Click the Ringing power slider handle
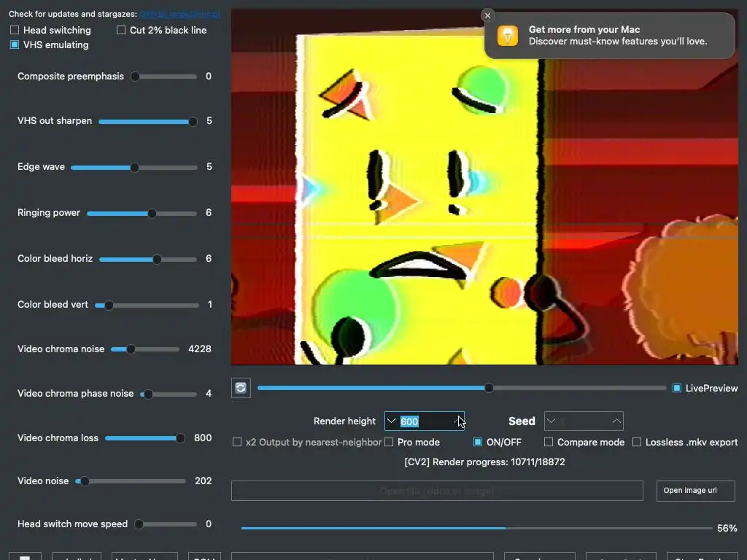 [x=152, y=214]
